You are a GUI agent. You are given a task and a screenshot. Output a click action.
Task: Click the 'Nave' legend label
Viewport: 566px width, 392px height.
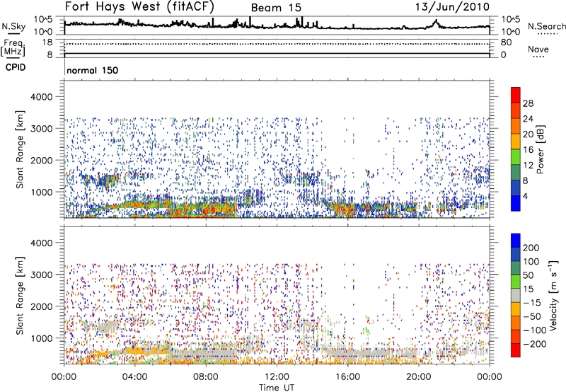tap(538, 49)
